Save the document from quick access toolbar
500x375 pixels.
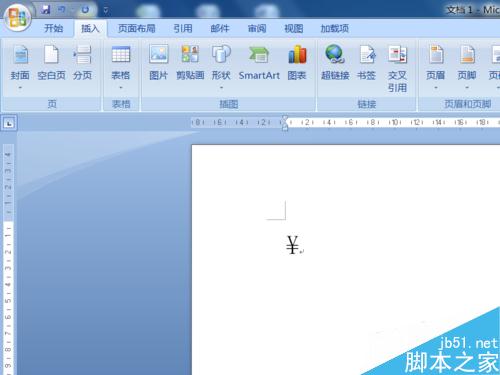pyautogui.click(x=46, y=10)
